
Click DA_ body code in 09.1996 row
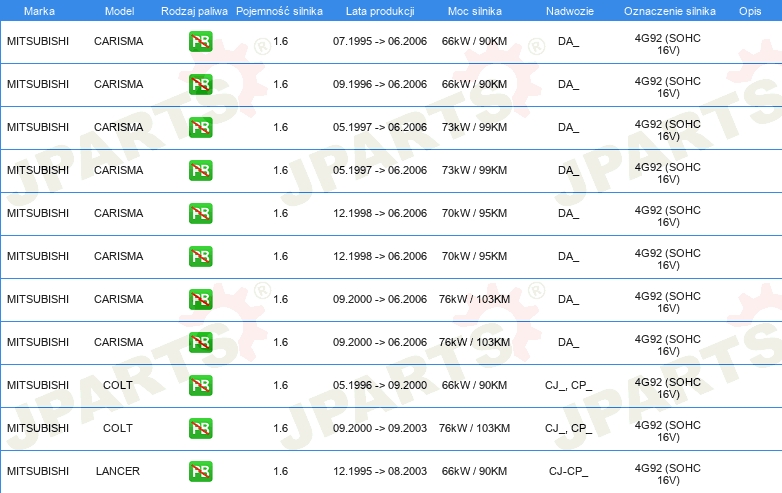pos(569,84)
